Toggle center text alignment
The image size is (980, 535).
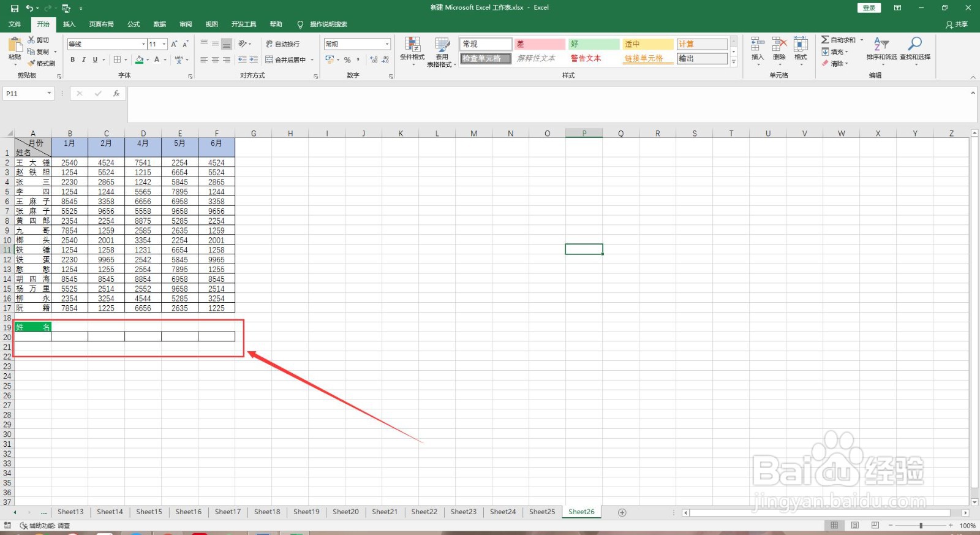click(215, 59)
